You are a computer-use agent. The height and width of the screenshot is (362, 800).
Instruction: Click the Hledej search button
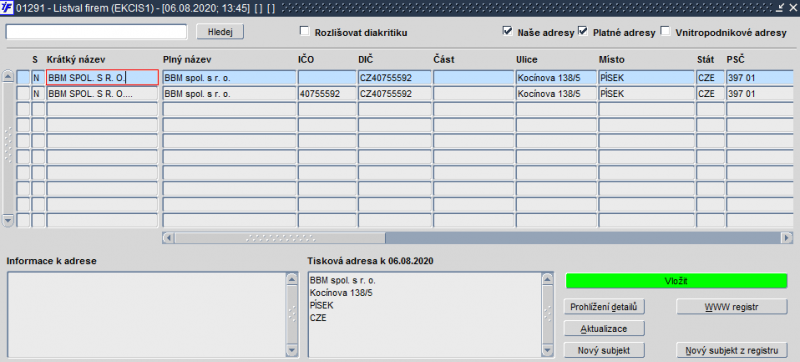pyautogui.click(x=220, y=32)
